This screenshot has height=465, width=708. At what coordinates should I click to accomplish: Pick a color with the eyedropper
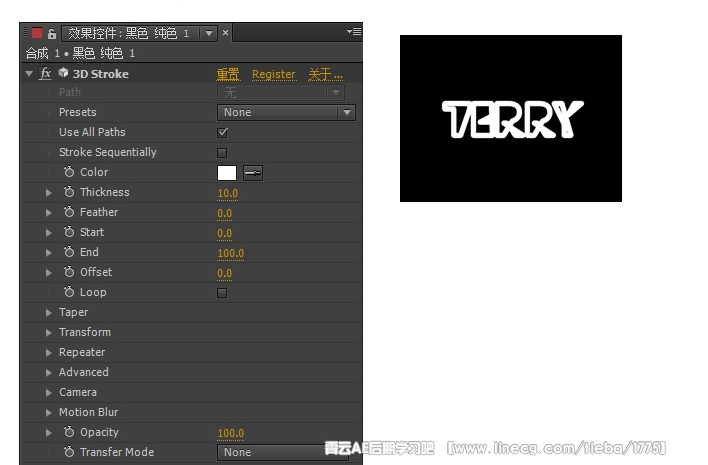pos(253,172)
